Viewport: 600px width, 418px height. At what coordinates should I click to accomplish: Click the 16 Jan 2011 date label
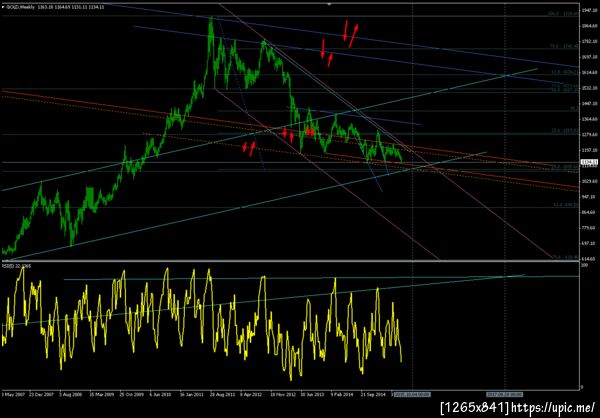[191, 394]
